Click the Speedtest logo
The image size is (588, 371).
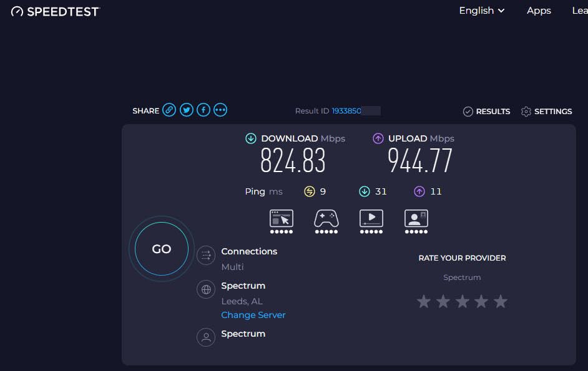[x=55, y=12]
